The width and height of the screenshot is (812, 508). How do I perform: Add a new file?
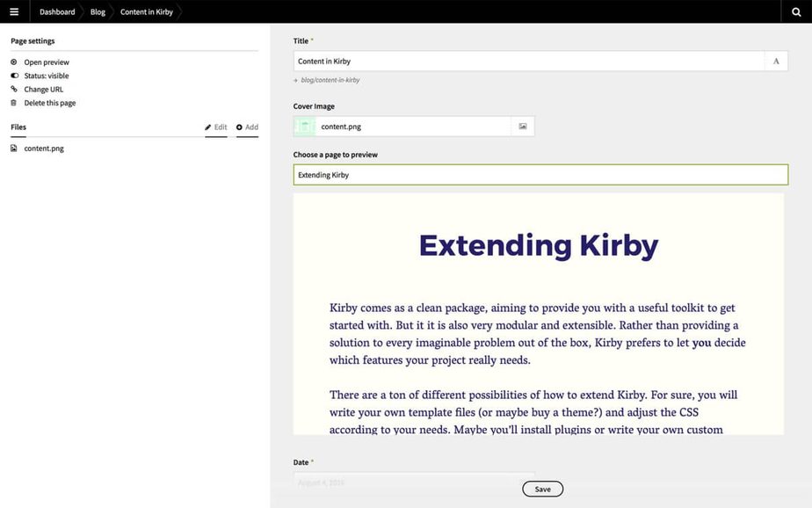coord(247,127)
